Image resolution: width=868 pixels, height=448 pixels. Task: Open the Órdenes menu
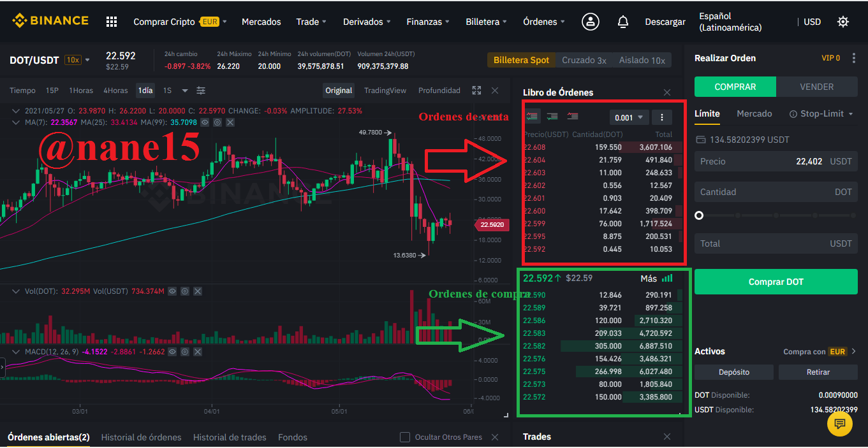click(544, 22)
